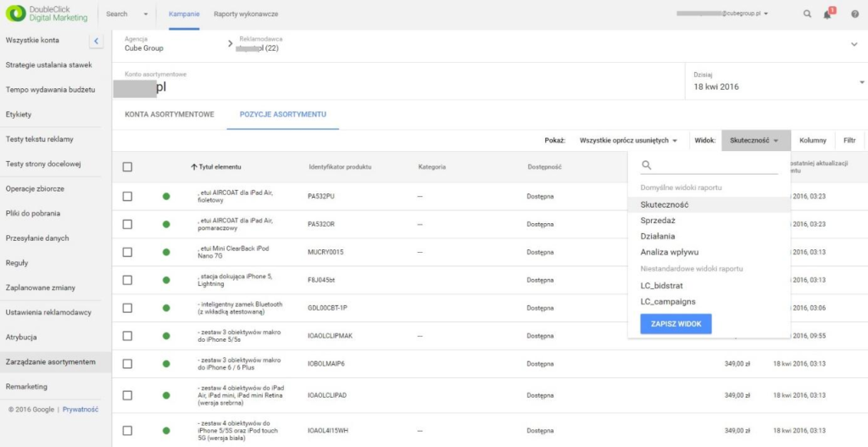Open the search magnifier icon in header
This screenshot has width=868, height=447.
point(807,14)
